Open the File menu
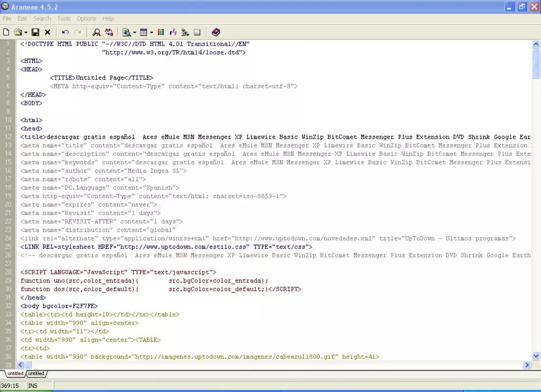 coord(7,18)
